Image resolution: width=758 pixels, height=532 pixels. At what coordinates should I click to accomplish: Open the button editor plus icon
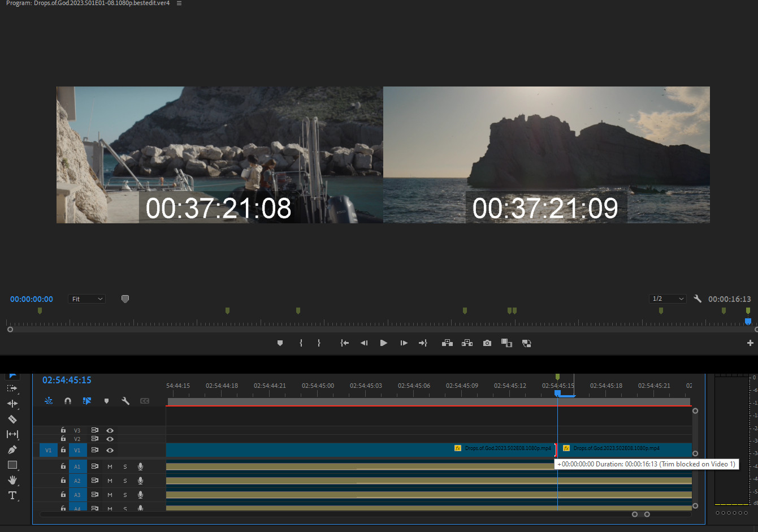tap(750, 343)
